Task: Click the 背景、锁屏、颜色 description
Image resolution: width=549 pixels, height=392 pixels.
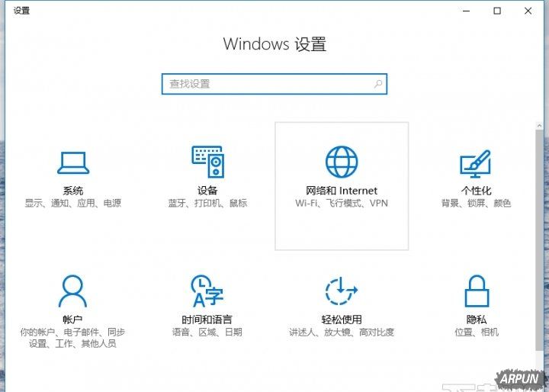Action: [476, 203]
